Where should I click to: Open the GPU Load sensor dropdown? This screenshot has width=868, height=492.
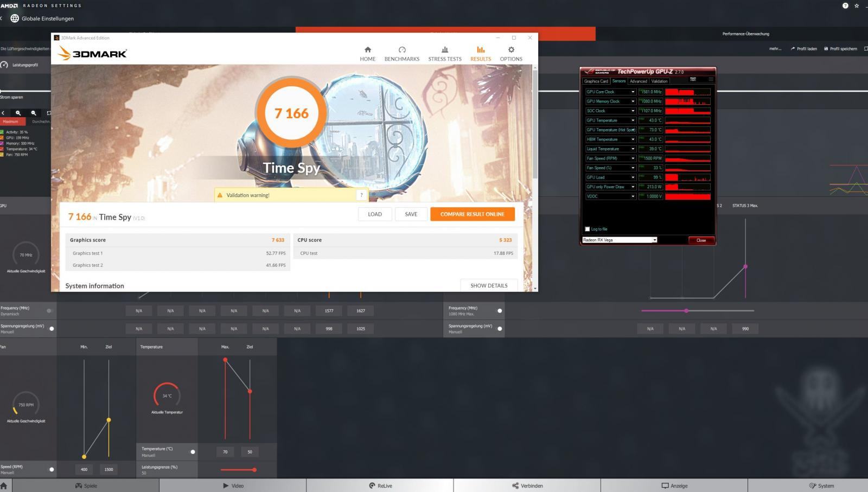633,177
